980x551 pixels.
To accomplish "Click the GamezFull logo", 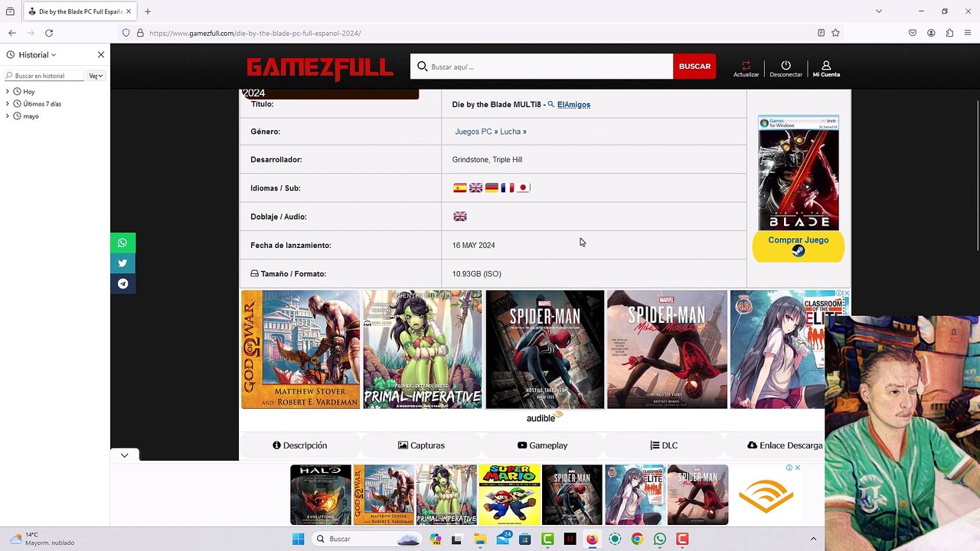I will pos(319,67).
